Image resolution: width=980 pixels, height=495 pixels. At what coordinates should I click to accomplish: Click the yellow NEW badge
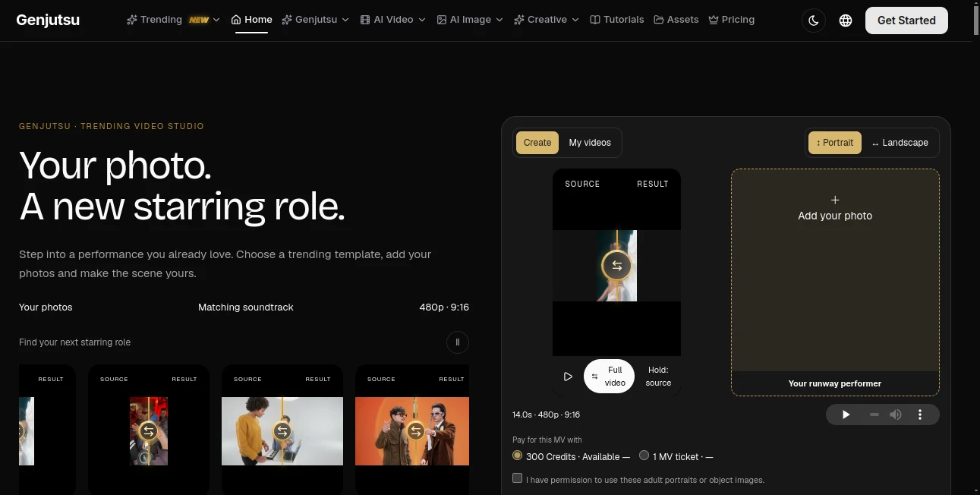click(199, 20)
